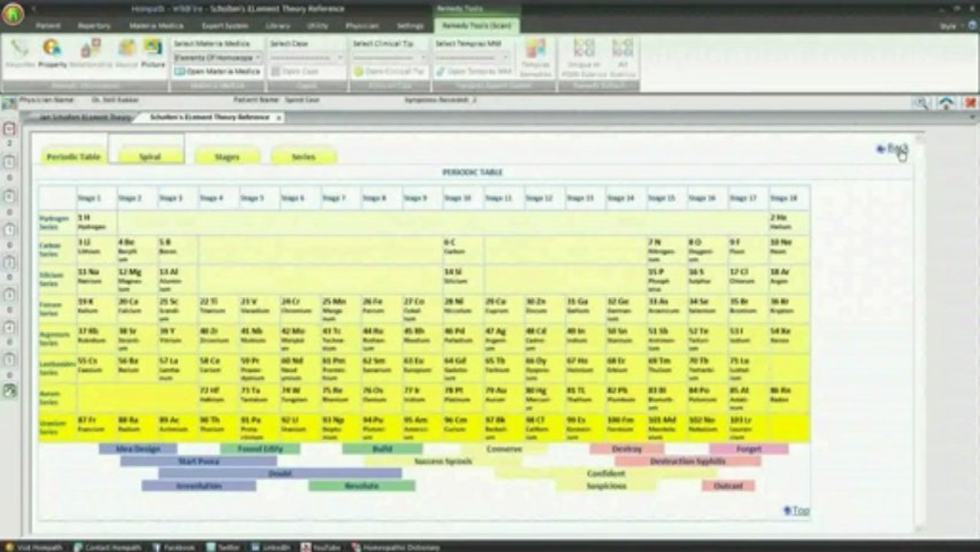The image size is (980, 552).
Task: Click the green Resolute stage bar
Action: click(x=362, y=486)
